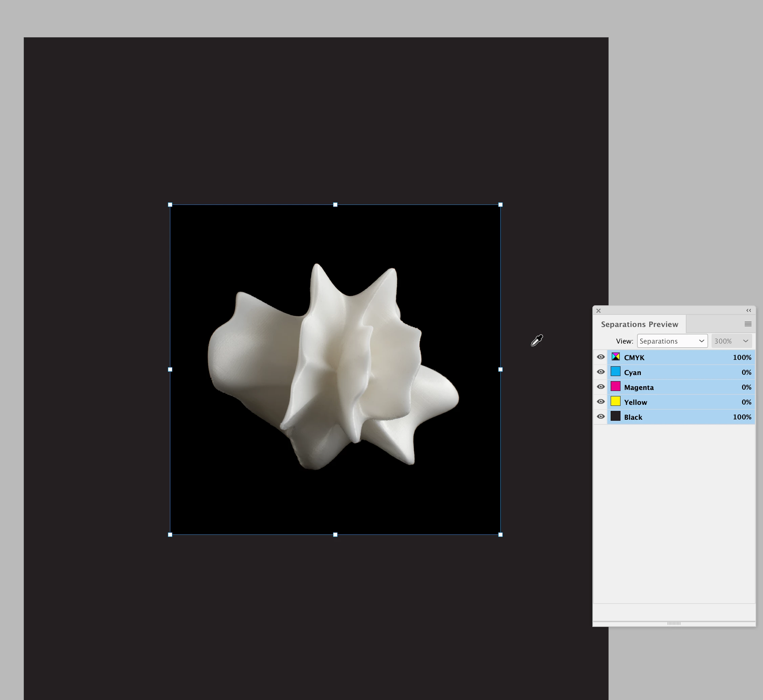
Task: Toggle CMYK visibility eye
Action: (x=601, y=357)
